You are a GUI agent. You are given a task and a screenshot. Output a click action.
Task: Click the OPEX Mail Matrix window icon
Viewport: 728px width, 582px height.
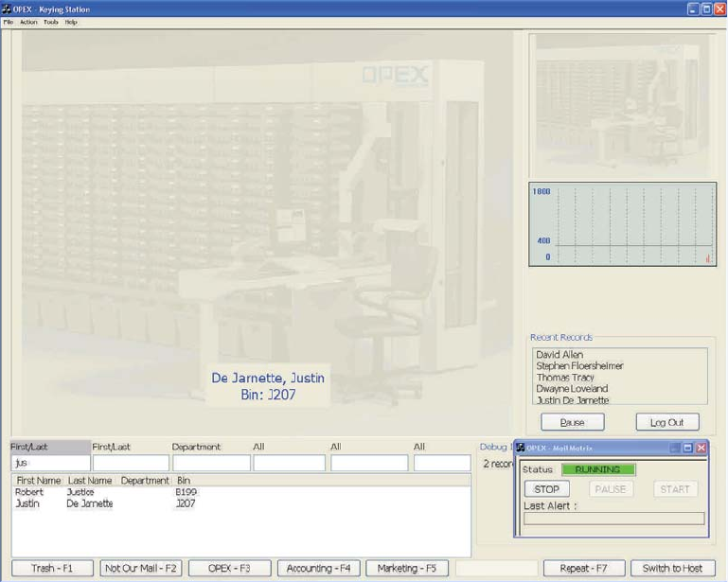(x=521, y=448)
